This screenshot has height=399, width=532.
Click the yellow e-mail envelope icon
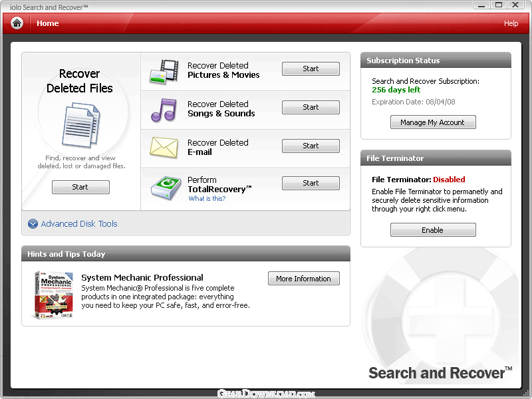tap(164, 148)
